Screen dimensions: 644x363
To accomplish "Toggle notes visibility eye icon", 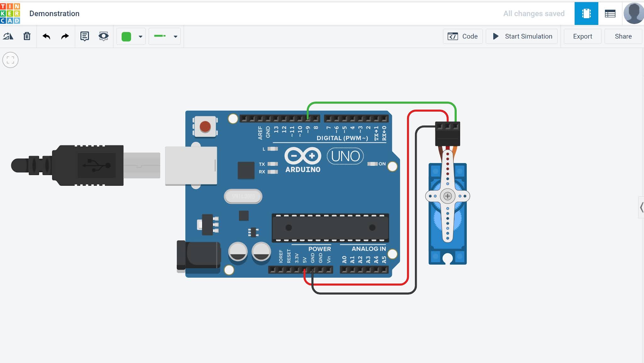I will point(103,36).
